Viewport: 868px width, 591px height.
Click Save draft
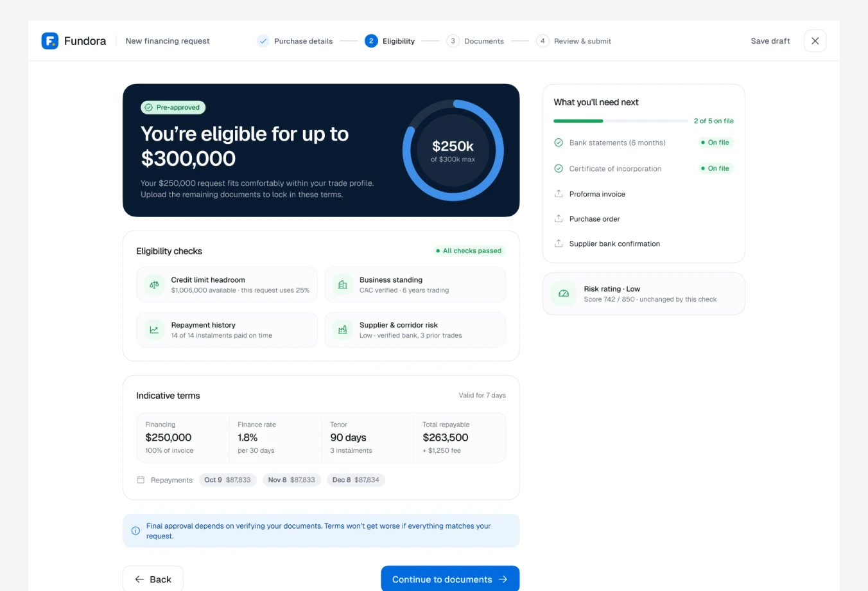click(770, 41)
